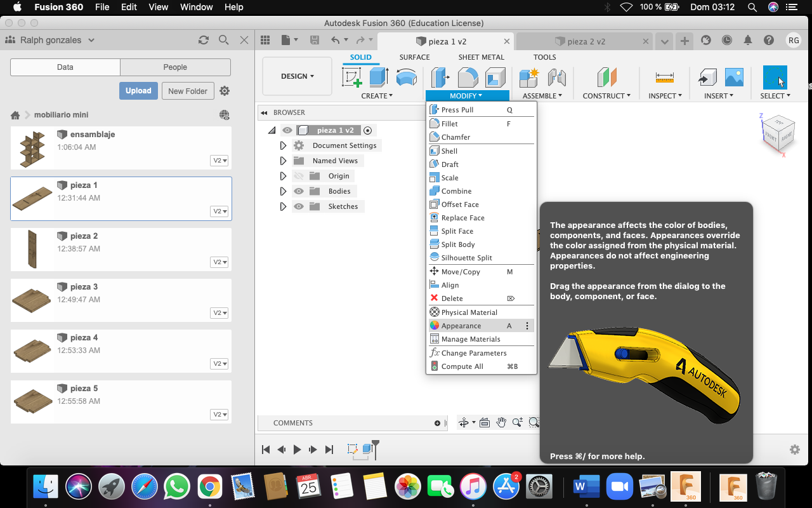The width and height of the screenshot is (812, 508).
Task: Open a new design tab with plus
Action: tap(684, 41)
